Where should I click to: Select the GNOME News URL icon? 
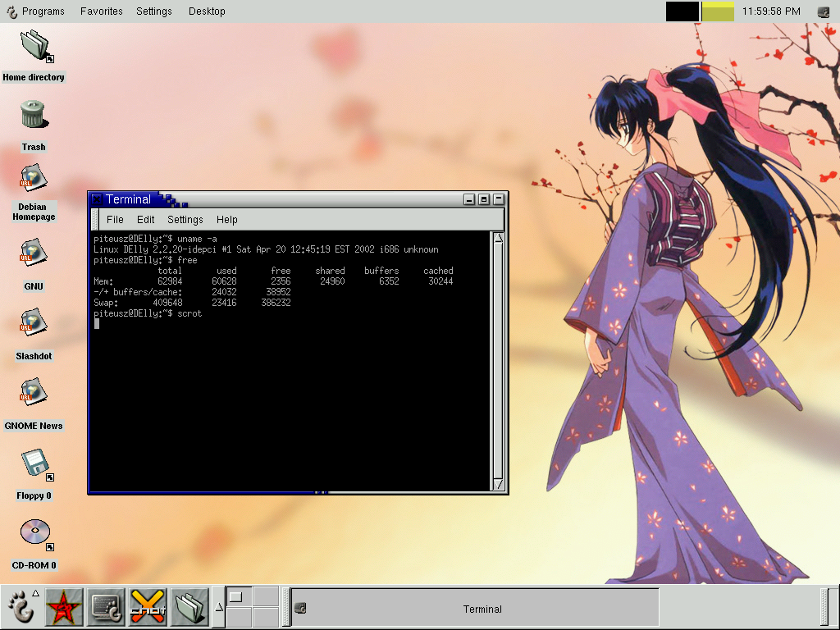[33, 392]
